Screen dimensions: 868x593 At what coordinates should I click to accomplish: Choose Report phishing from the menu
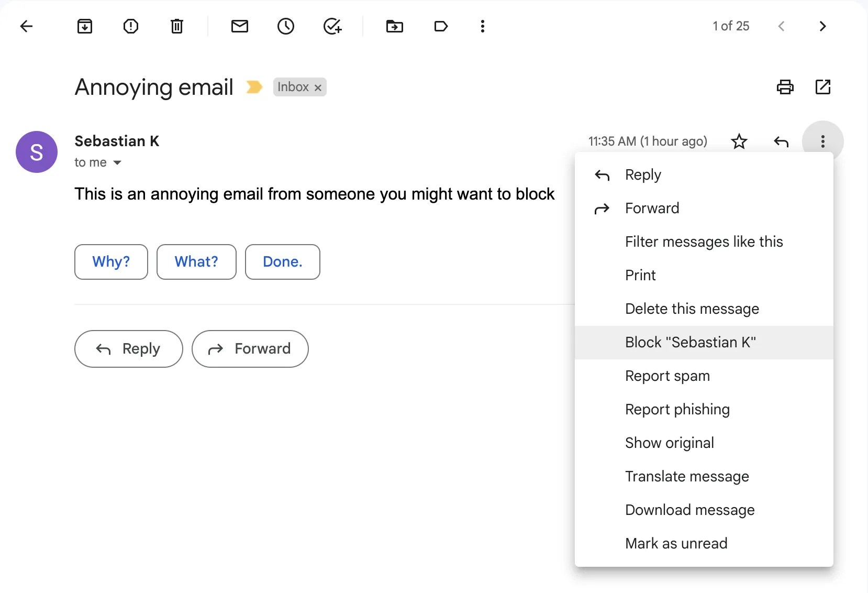pos(677,409)
